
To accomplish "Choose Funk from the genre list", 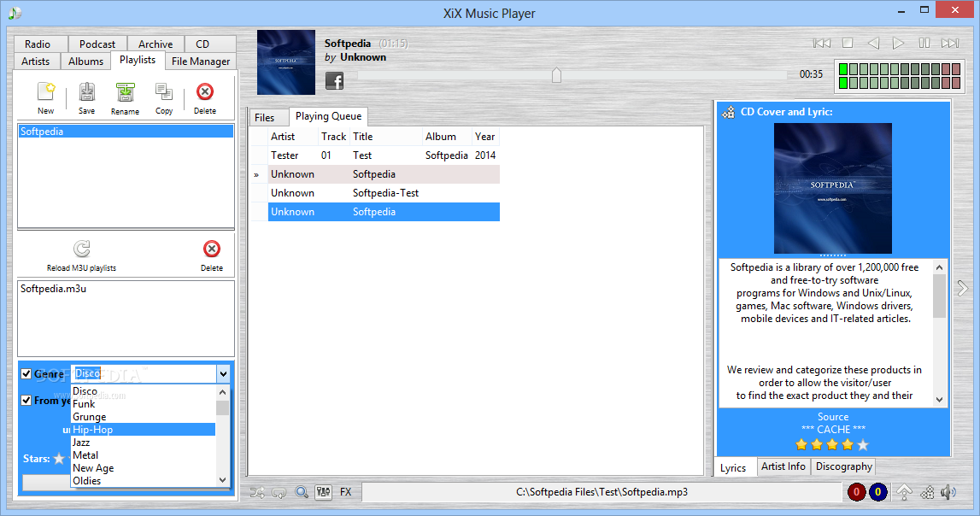I will pyautogui.click(x=144, y=404).
